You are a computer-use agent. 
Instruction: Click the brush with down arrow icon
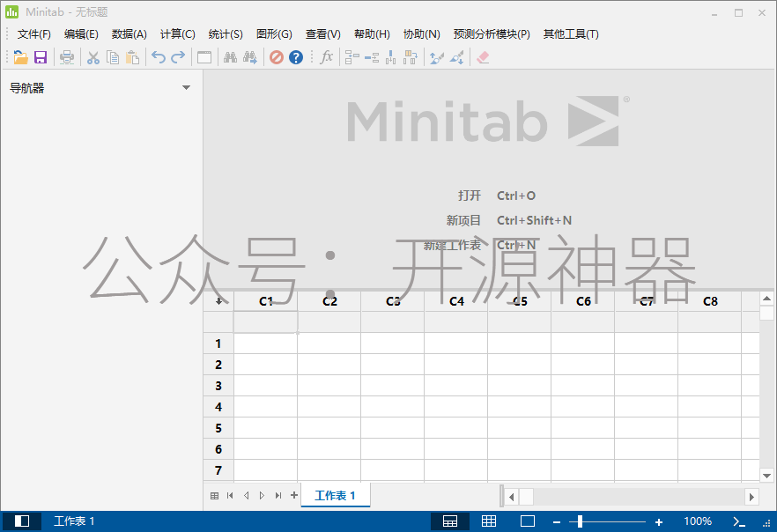(x=457, y=57)
